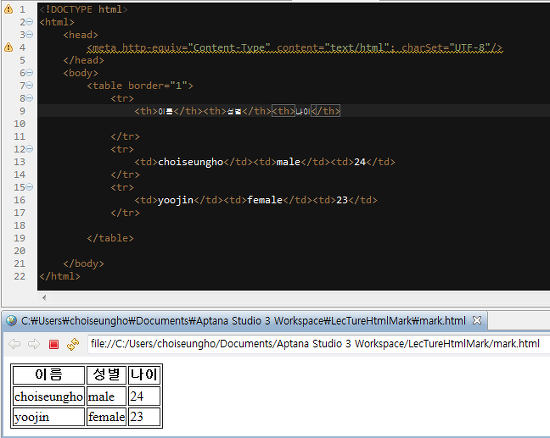Collapse the tr fold on line 12
The image size is (550, 438).
click(x=30, y=149)
